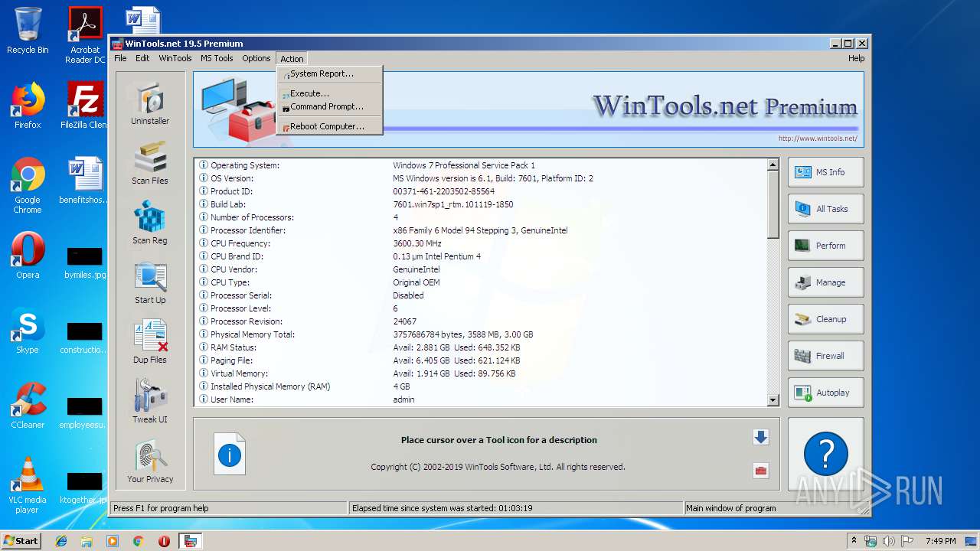980x551 pixels.
Task: Visit the www.wintools.net link
Action: (818, 139)
